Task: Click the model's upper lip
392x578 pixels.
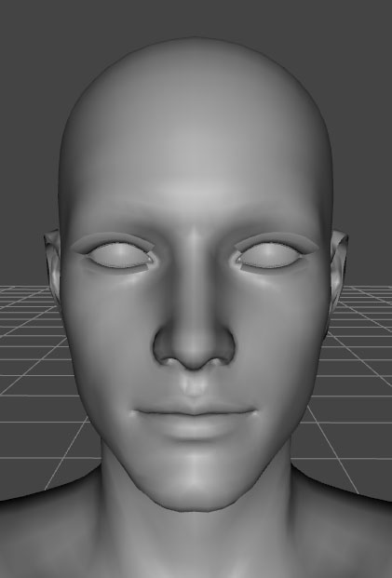Action: (195, 405)
